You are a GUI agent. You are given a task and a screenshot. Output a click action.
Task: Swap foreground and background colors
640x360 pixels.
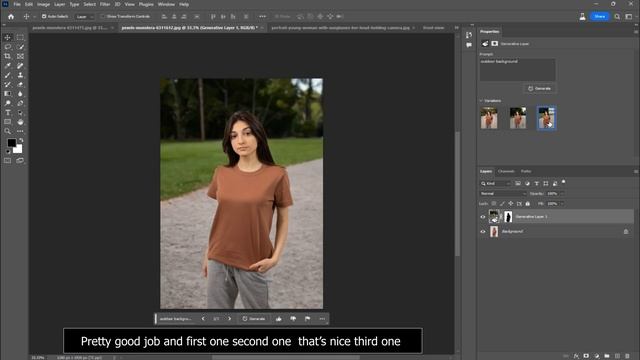tap(21, 140)
